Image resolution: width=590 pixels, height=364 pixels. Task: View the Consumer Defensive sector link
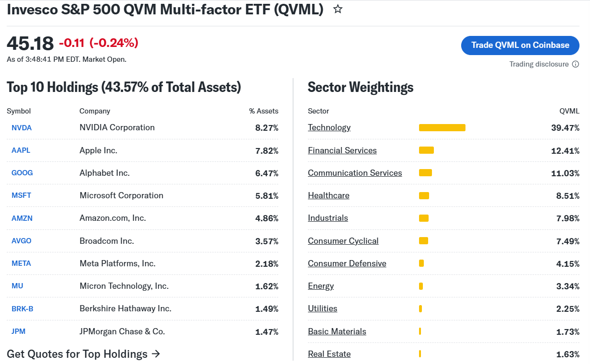point(347,263)
